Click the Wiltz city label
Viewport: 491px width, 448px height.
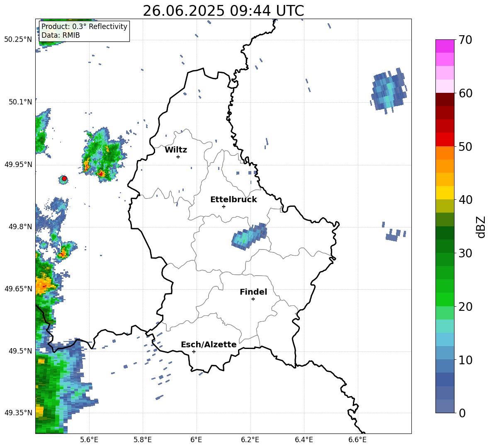176,150
